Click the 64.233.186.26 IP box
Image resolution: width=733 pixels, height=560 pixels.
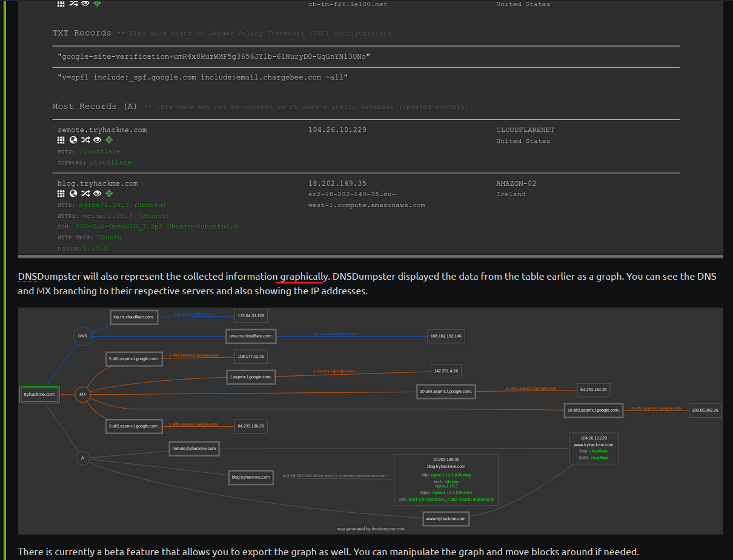tap(251, 426)
